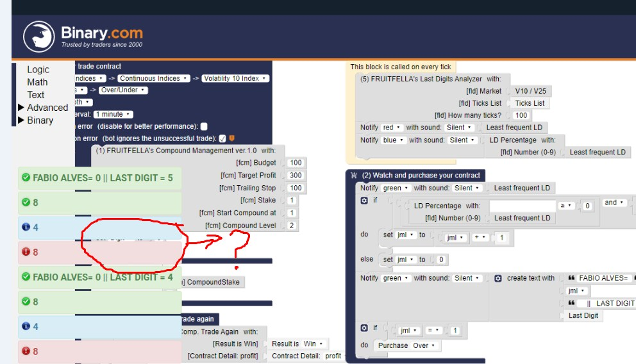
Task: Select the Least frequent LD block under Number (0-9) in tick block
Action: [x=598, y=152]
